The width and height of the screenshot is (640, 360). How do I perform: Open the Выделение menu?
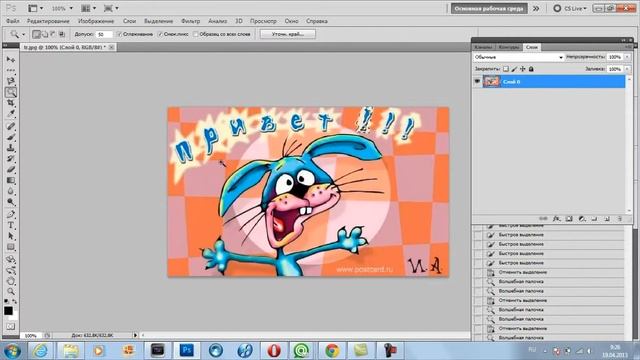158,21
